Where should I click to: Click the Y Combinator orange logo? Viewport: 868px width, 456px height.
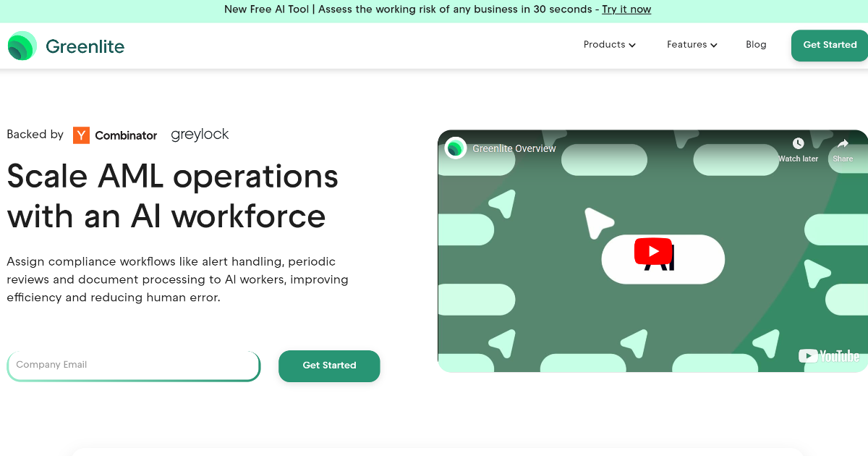pos(80,135)
